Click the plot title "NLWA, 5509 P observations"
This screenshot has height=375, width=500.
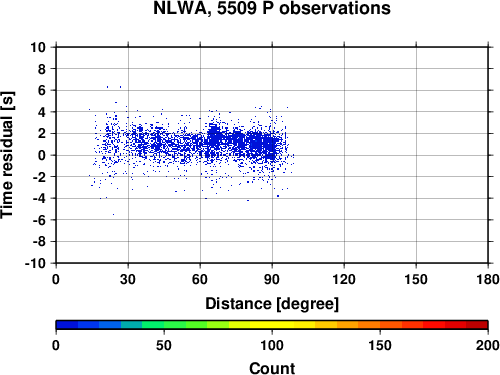click(272, 8)
